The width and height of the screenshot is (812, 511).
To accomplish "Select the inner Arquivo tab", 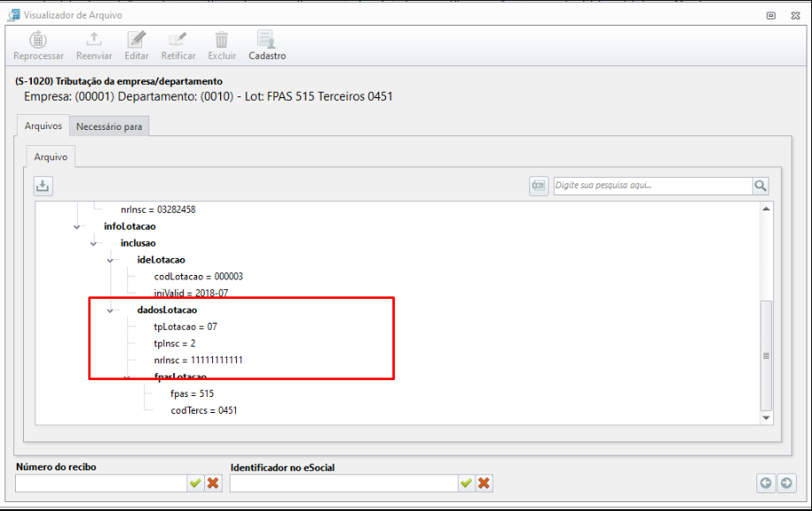I will 50,156.
